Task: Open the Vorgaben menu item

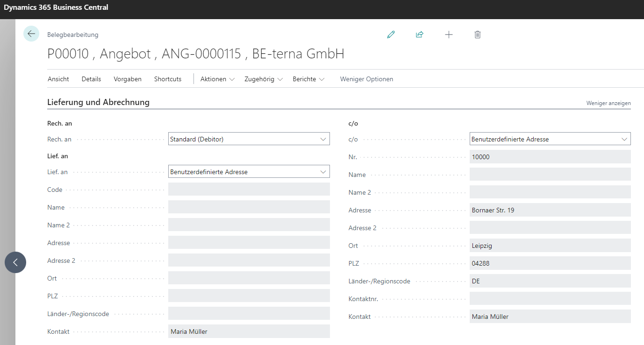Action: (x=128, y=79)
